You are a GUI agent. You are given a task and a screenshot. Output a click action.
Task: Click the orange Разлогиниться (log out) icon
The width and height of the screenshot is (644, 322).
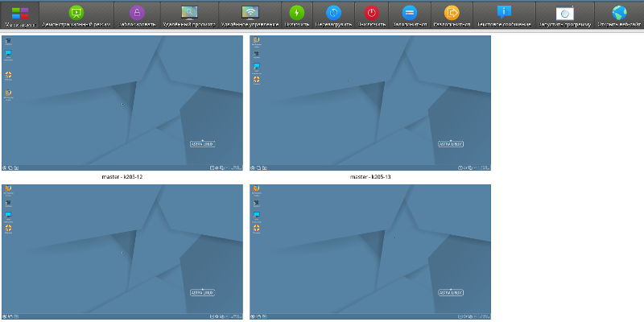point(452,13)
